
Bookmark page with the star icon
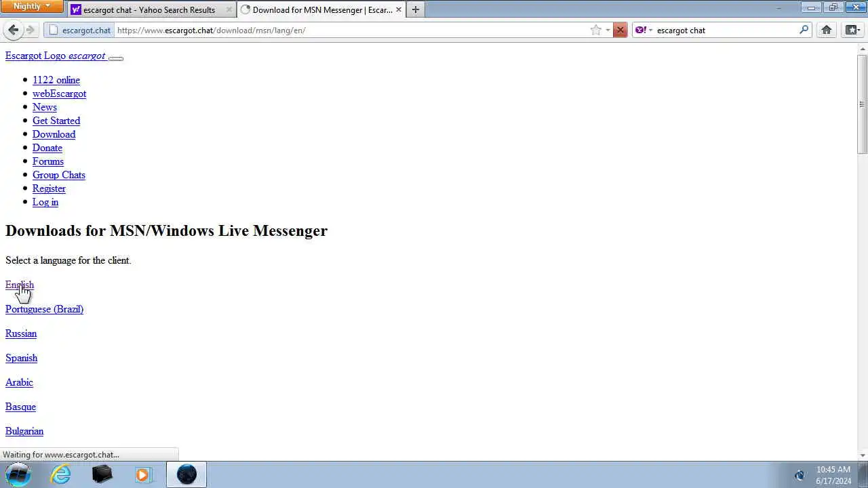[x=595, y=30]
